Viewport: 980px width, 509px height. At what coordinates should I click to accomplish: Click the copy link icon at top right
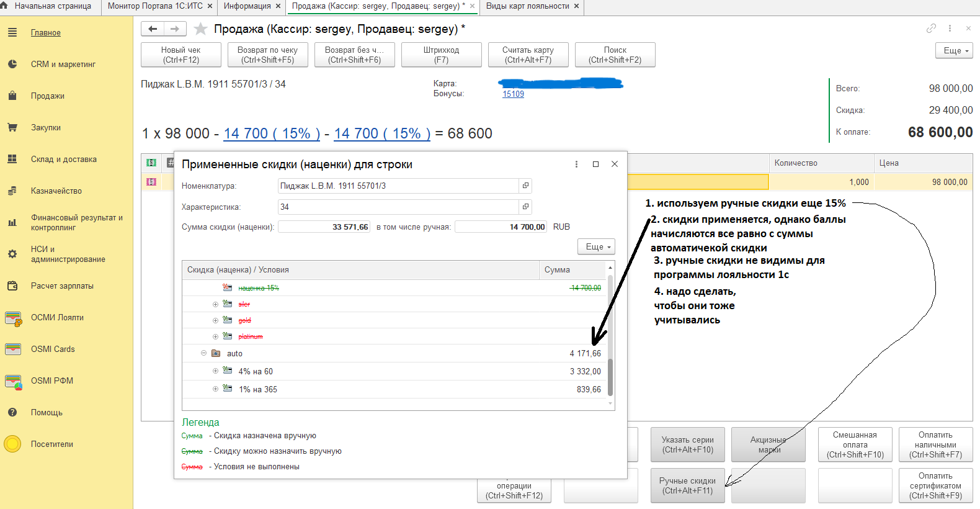931,29
